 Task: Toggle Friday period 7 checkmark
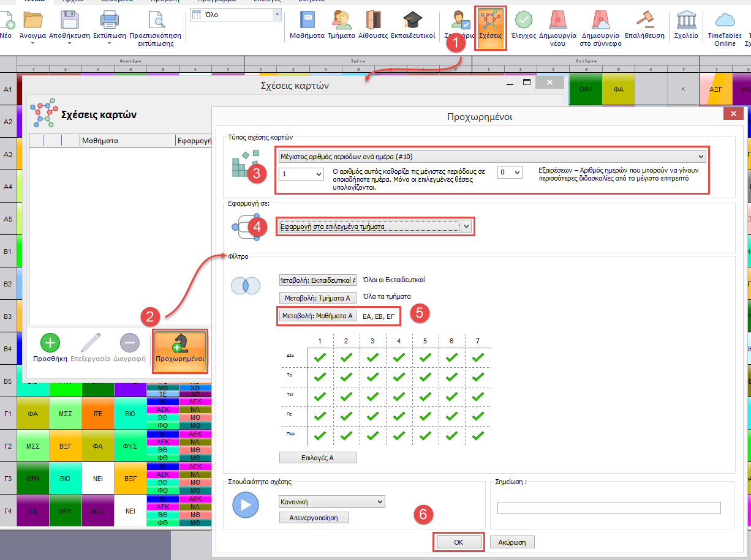[x=478, y=436]
